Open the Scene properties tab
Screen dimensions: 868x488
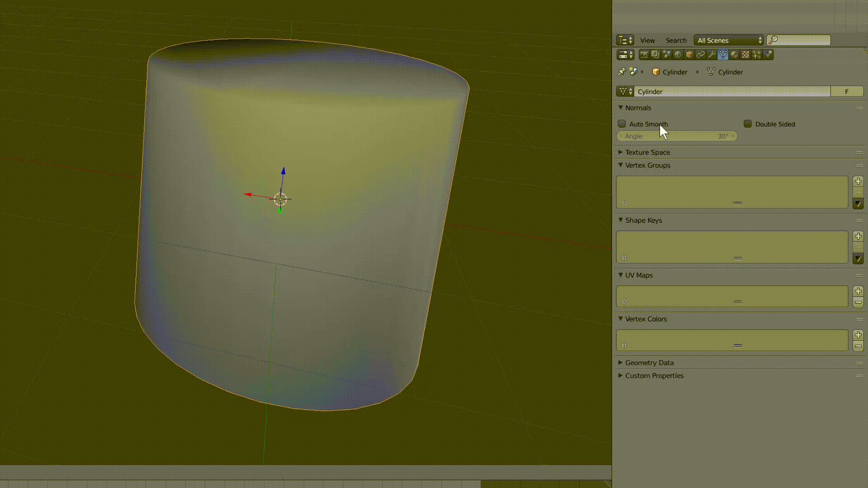(667, 54)
